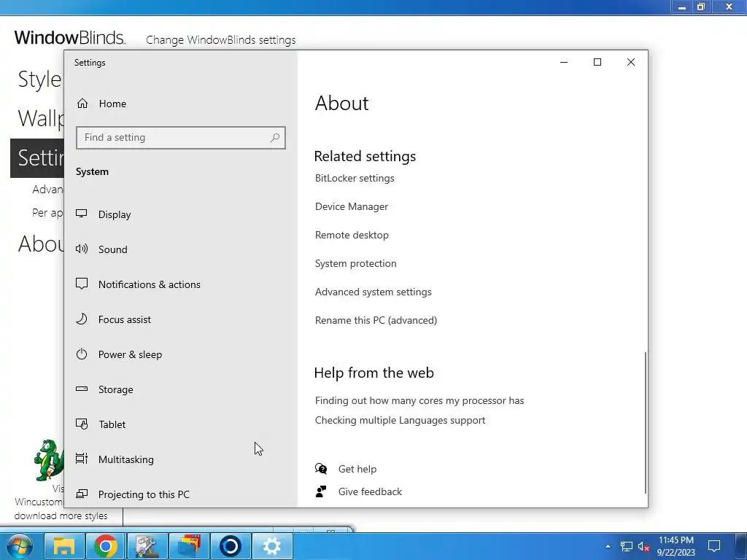Click the Focus assist moon icon
747x560 pixels.
coord(82,319)
